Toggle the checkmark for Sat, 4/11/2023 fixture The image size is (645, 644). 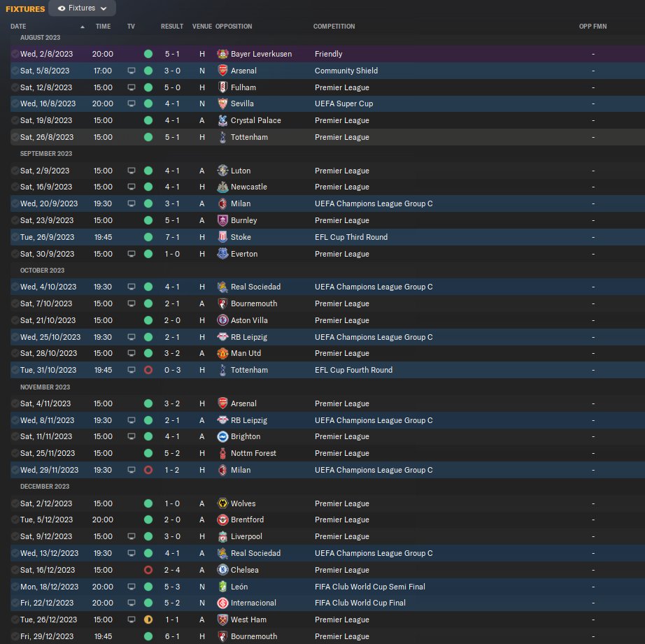click(15, 403)
